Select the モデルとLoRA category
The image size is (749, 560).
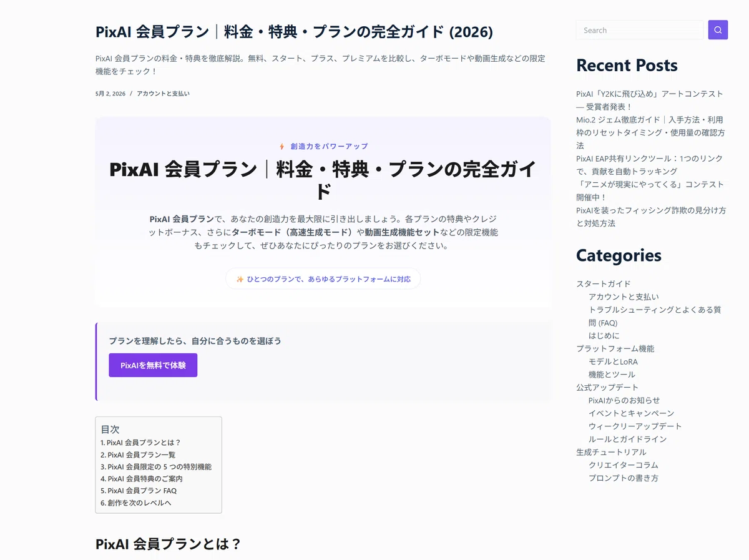click(x=613, y=361)
